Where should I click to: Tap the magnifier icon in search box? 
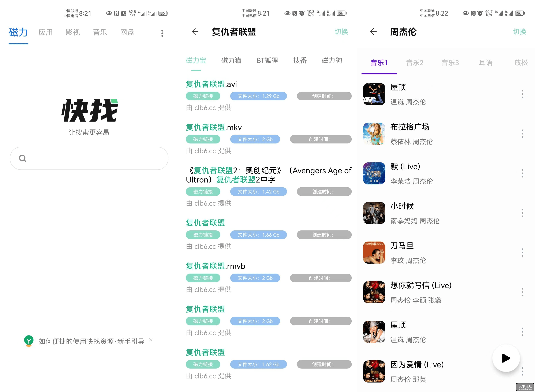(x=23, y=158)
